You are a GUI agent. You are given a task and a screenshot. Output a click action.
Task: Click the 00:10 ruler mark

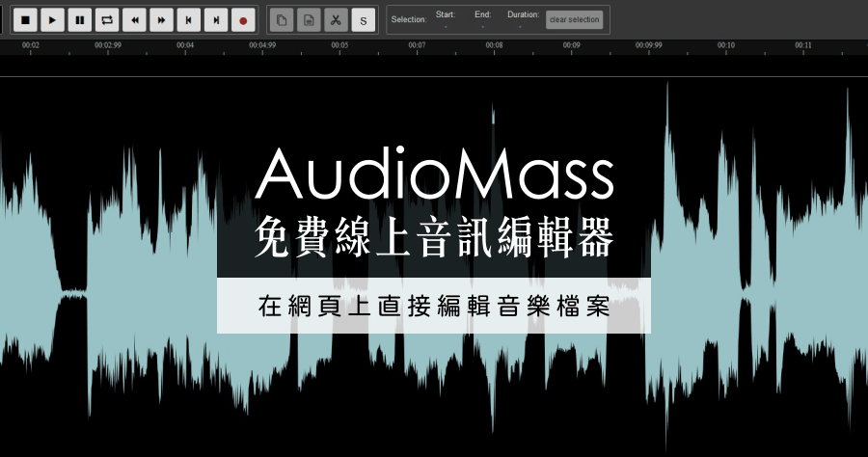(726, 45)
